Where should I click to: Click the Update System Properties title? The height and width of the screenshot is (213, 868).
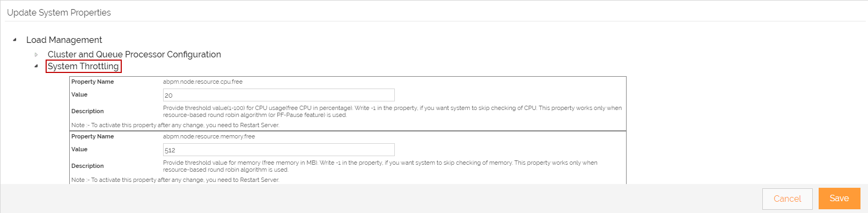[x=59, y=12]
